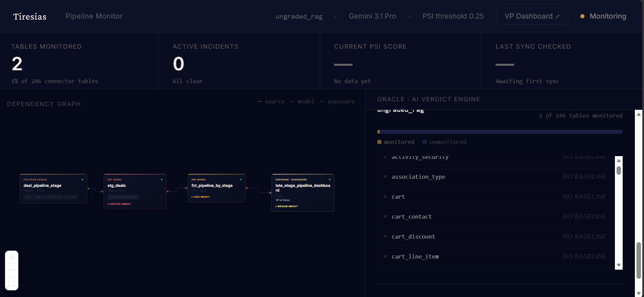644x297 pixels.
Task: Click the Oracle panel scrollbar up arrow
Action: pyautogui.click(x=639, y=114)
